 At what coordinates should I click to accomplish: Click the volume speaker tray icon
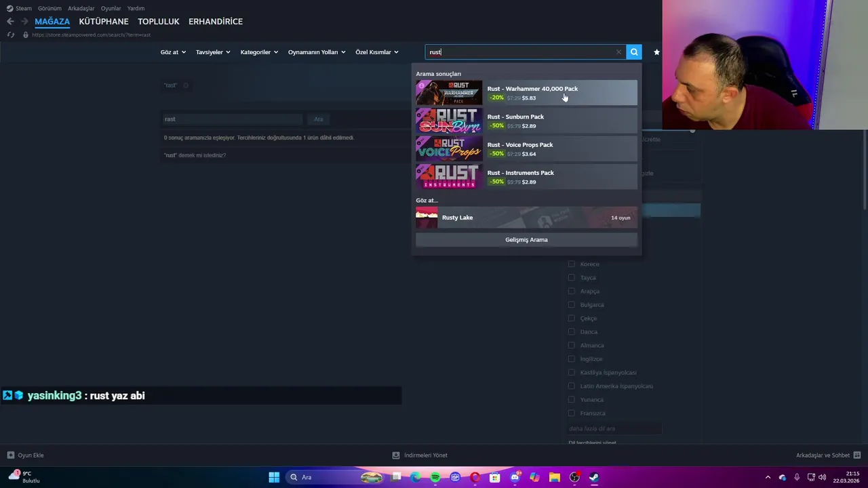coord(822,477)
